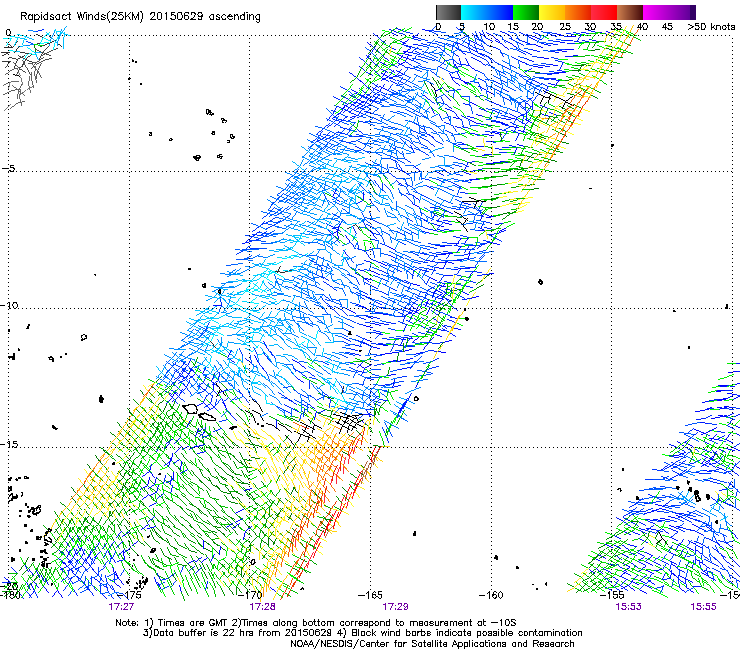Viewport: 740px width, 650px height.
Task: Click the '-155' longitude axis label
Action: point(612,595)
